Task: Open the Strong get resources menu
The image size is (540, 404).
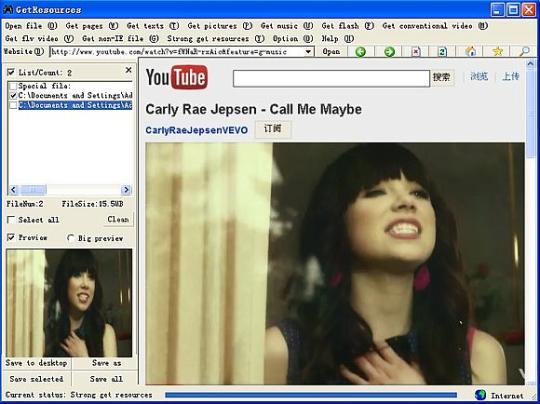Action: (216, 39)
